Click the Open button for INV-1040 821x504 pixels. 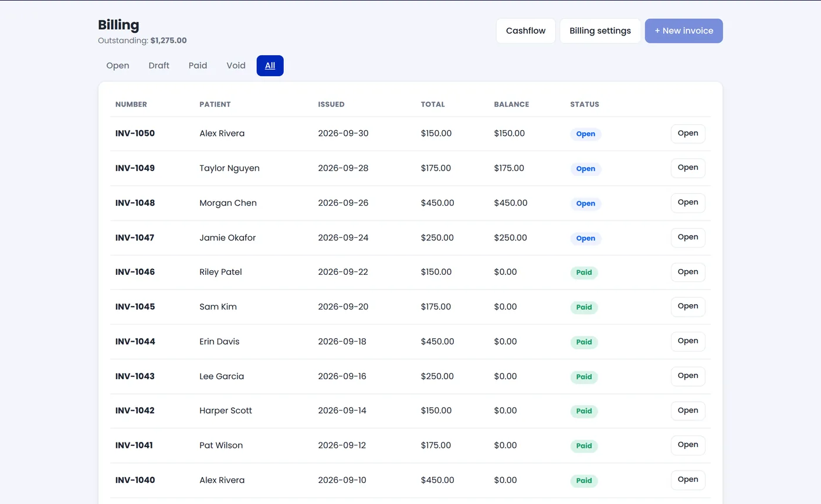pos(688,480)
